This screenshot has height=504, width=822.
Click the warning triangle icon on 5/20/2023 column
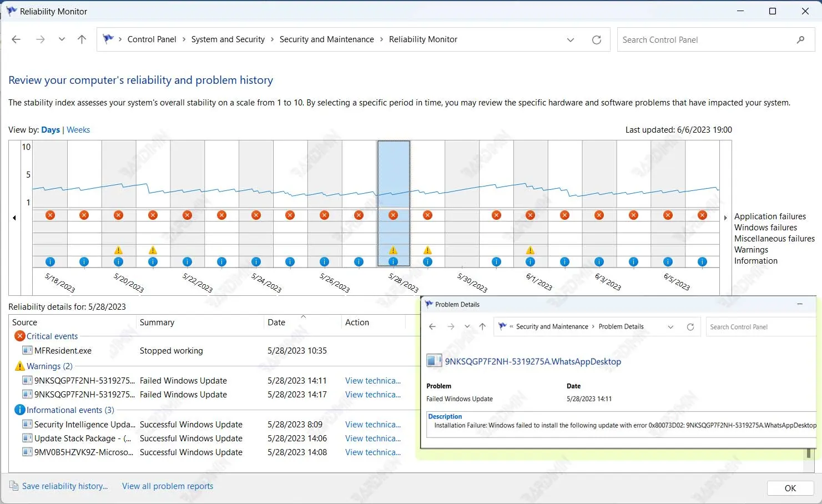[118, 250]
